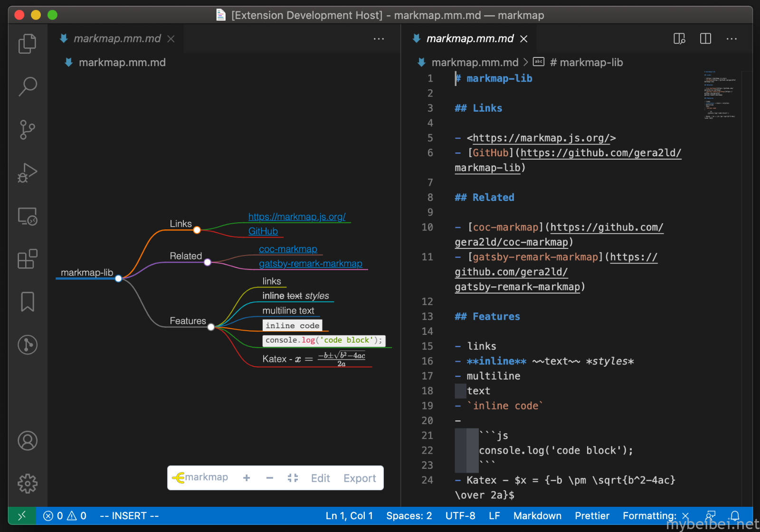The image size is (760, 532).
Task: Open the preview to the side icon
Action: 679,38
